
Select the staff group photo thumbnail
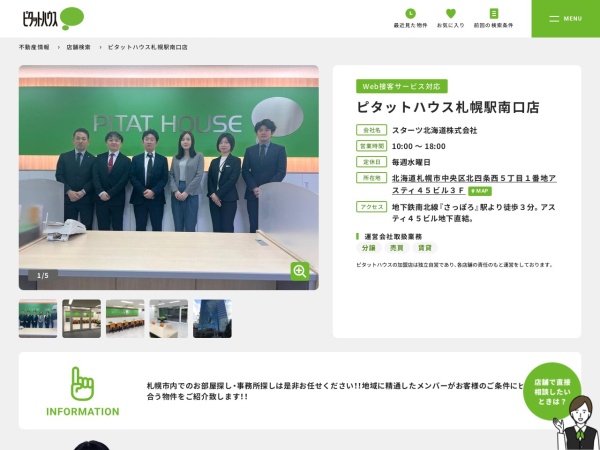pos(38,319)
